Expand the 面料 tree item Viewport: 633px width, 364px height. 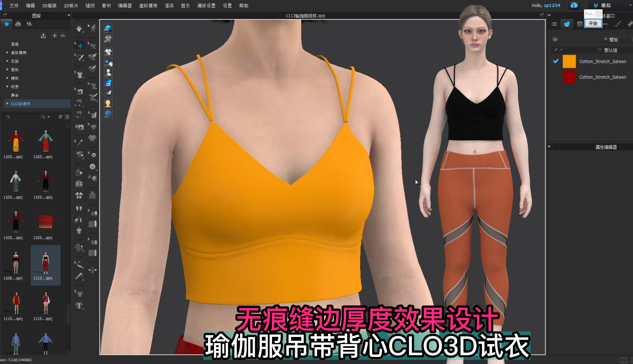7,69
